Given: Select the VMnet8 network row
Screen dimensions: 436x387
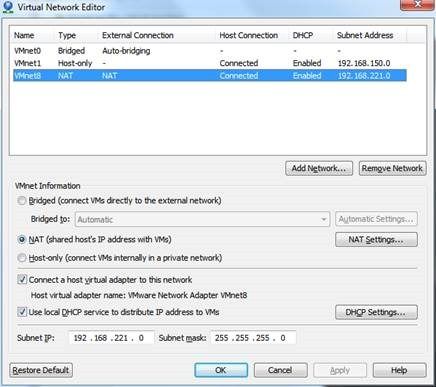Looking at the screenshot, I should (x=210, y=76).
